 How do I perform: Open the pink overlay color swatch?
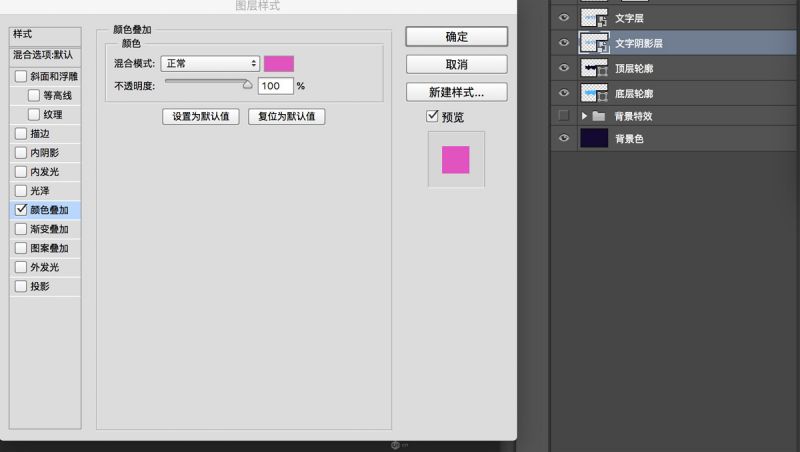[279, 64]
